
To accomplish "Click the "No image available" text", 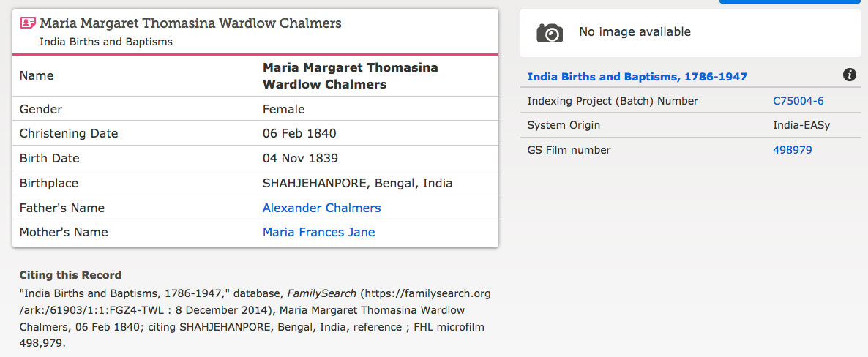I will (x=635, y=31).
